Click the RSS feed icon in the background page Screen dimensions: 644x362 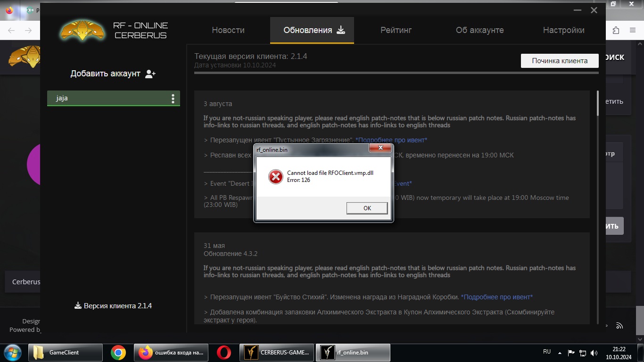tap(619, 326)
